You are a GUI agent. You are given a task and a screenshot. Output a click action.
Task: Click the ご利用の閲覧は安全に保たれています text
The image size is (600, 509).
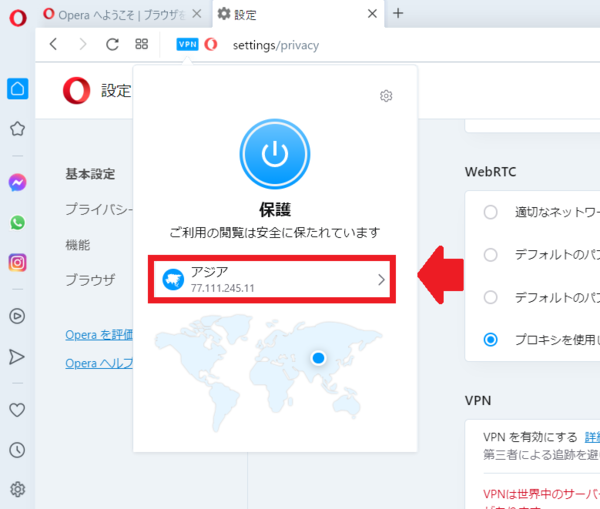point(275,232)
